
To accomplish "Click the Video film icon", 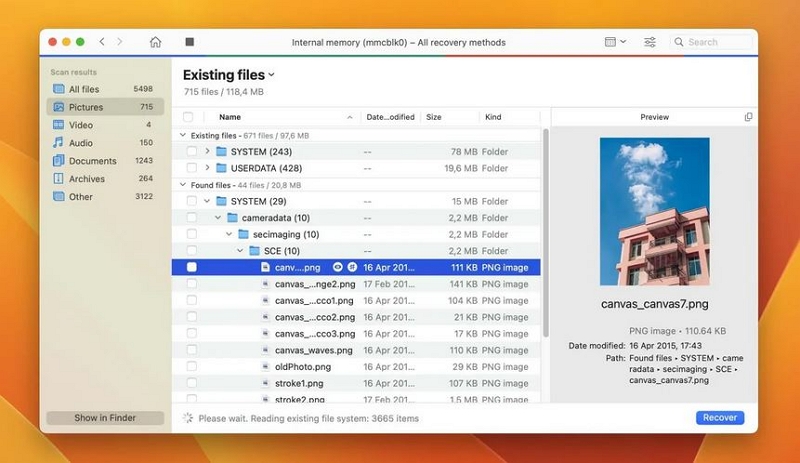I will coord(59,125).
